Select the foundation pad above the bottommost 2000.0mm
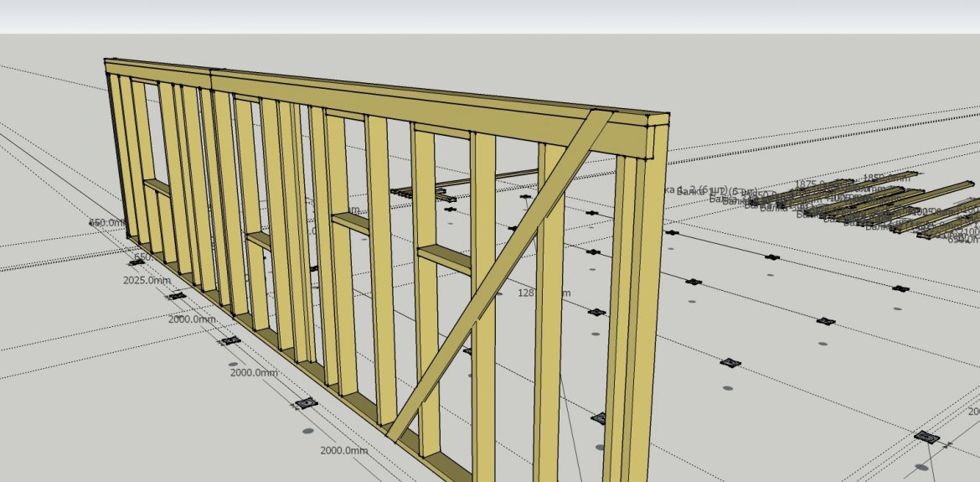This screenshot has height=482, width=980. point(306,403)
